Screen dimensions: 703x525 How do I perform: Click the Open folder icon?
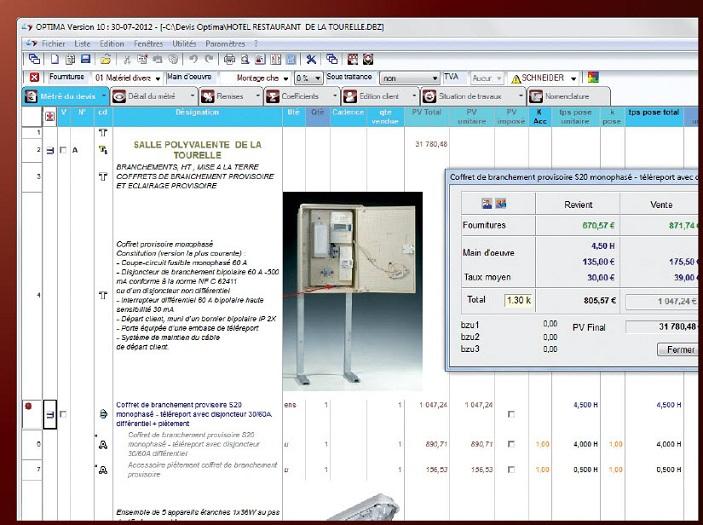point(105,59)
